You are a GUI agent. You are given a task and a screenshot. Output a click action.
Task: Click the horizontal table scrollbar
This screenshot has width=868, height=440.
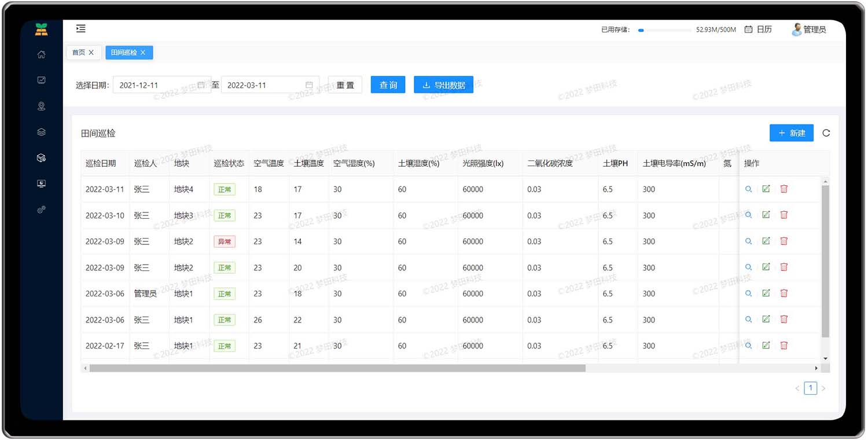[337, 368]
